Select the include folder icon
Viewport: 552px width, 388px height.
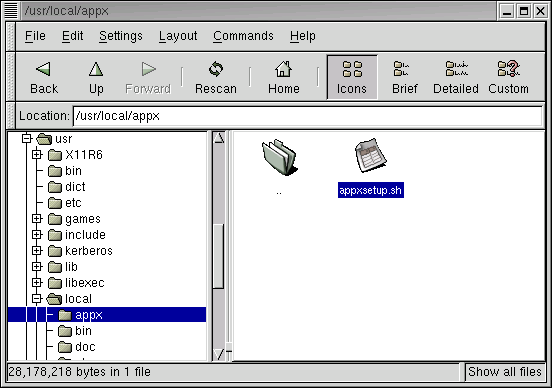click(x=55, y=235)
